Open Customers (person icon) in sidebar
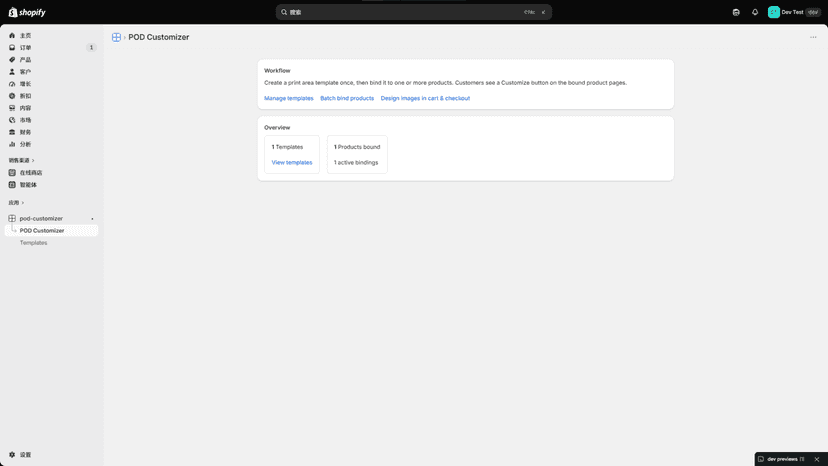 click(51, 72)
